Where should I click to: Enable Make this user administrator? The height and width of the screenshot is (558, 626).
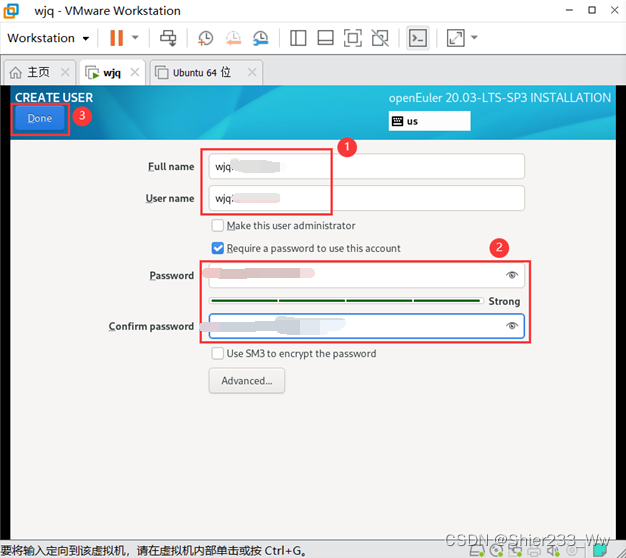(218, 226)
